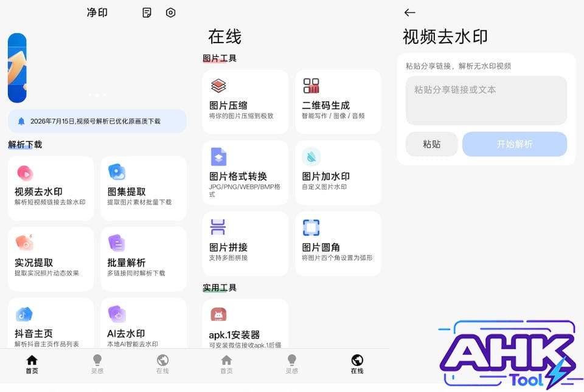
Task: Click 解析短视频链接去除水印 description
Action: tap(50, 202)
